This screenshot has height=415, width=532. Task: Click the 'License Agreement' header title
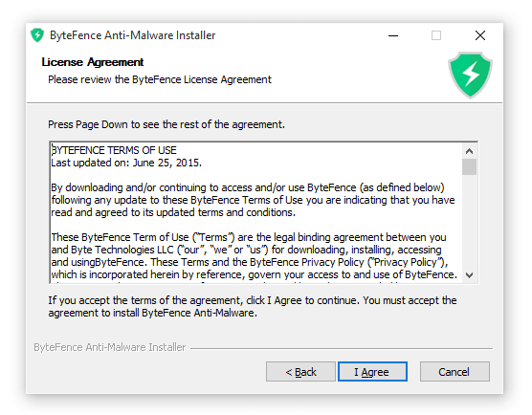[x=93, y=62]
